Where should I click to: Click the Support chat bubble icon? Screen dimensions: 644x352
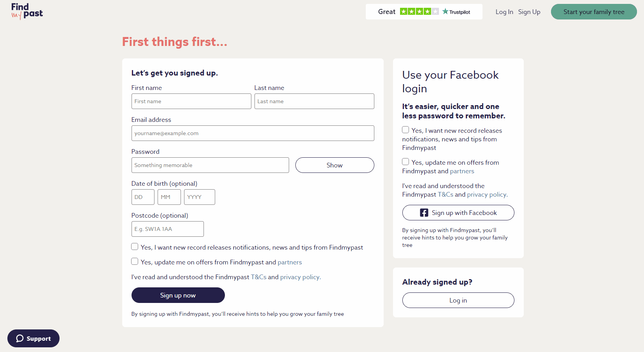20,338
